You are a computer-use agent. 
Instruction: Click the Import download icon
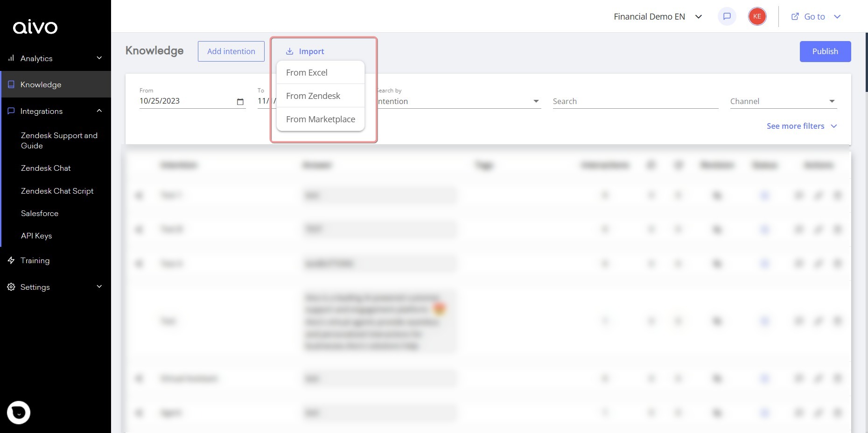click(x=289, y=51)
